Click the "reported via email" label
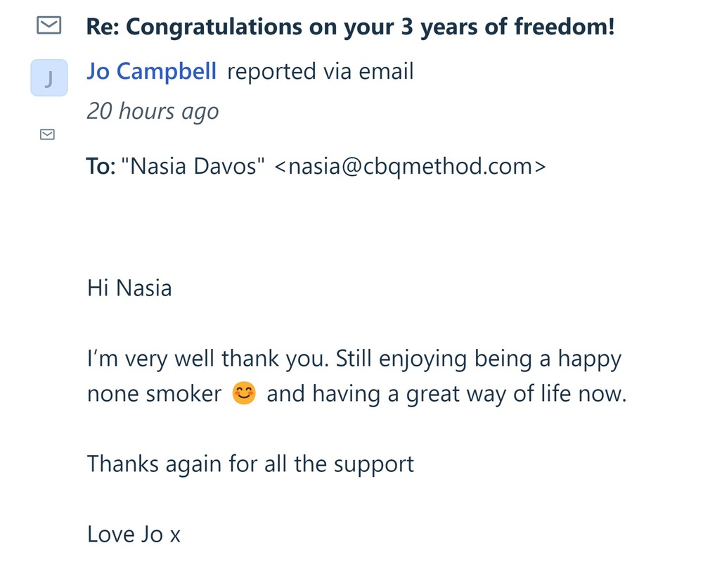 click(x=321, y=71)
